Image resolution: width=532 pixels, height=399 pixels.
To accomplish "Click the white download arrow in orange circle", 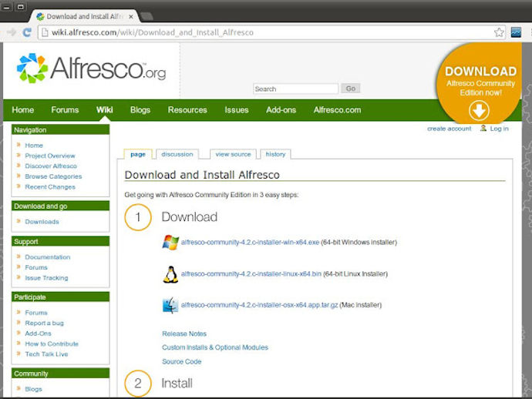I will 479,110.
